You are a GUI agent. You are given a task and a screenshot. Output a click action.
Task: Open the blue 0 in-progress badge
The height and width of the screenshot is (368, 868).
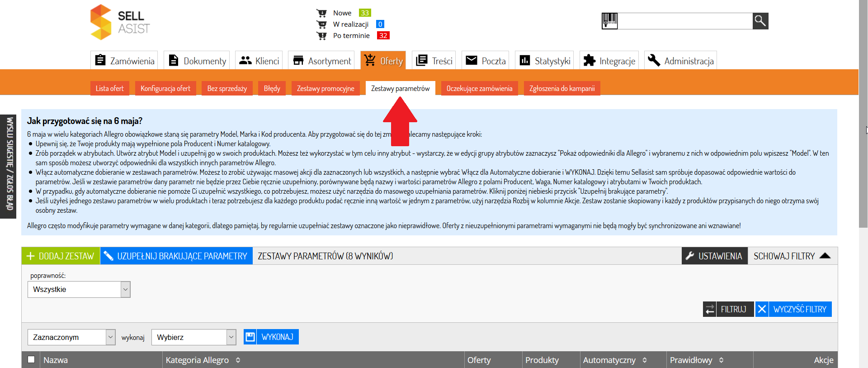pyautogui.click(x=380, y=24)
